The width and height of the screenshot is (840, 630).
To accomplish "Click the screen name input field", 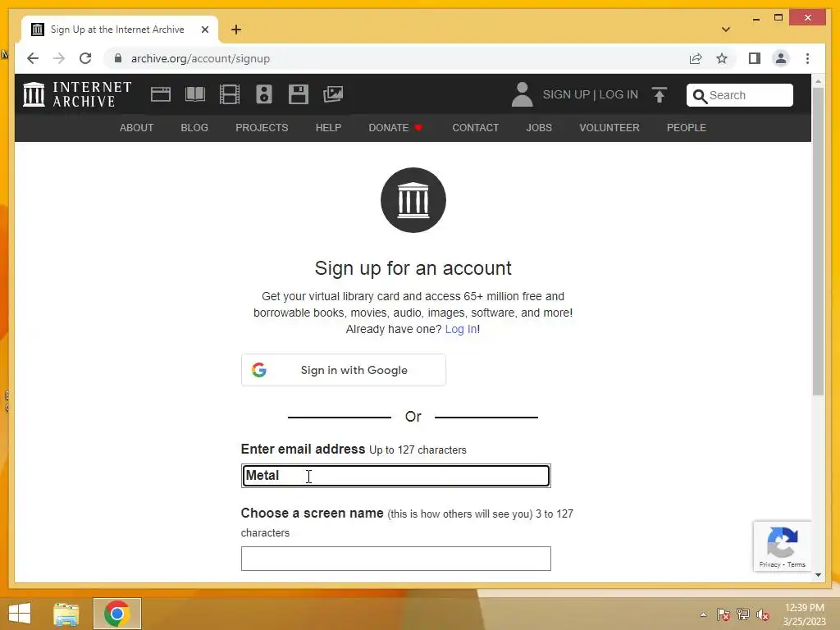I will coord(396,559).
